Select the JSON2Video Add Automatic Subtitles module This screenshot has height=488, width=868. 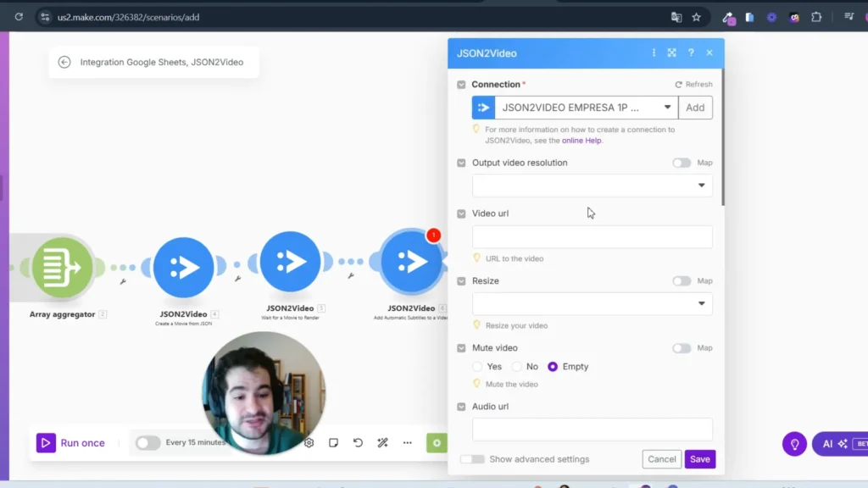pyautogui.click(x=411, y=262)
